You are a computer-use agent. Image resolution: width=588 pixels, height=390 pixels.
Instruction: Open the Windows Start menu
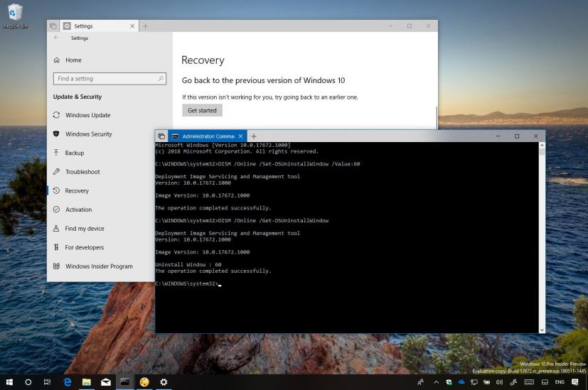click(x=9, y=382)
